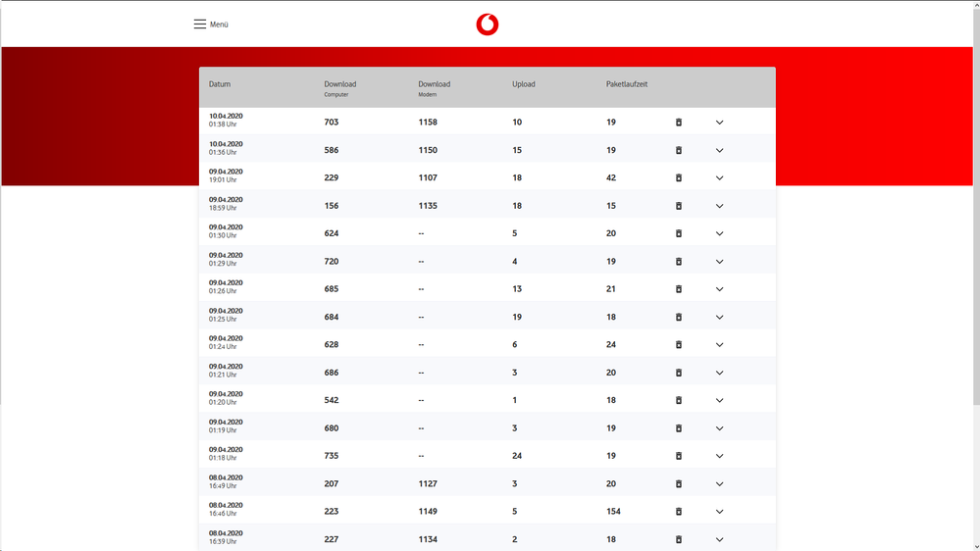Delete the 09.04.2020 01:20 Uhr entry
Image resolution: width=980 pixels, height=551 pixels.
pos(679,400)
